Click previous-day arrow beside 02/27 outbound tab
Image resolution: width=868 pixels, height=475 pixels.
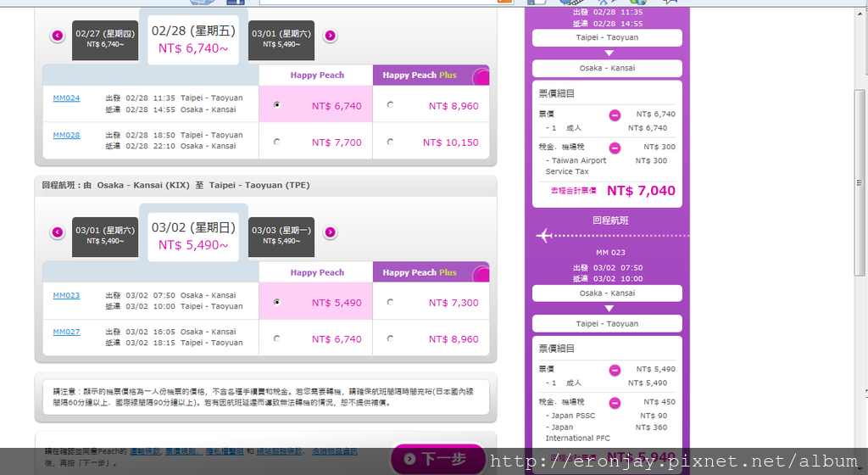(58, 36)
